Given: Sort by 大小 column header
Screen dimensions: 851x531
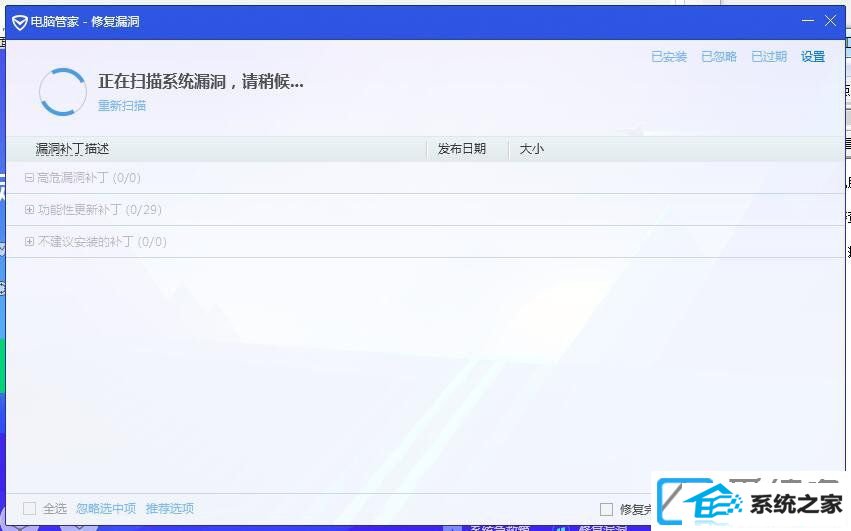Looking at the screenshot, I should pos(531,149).
